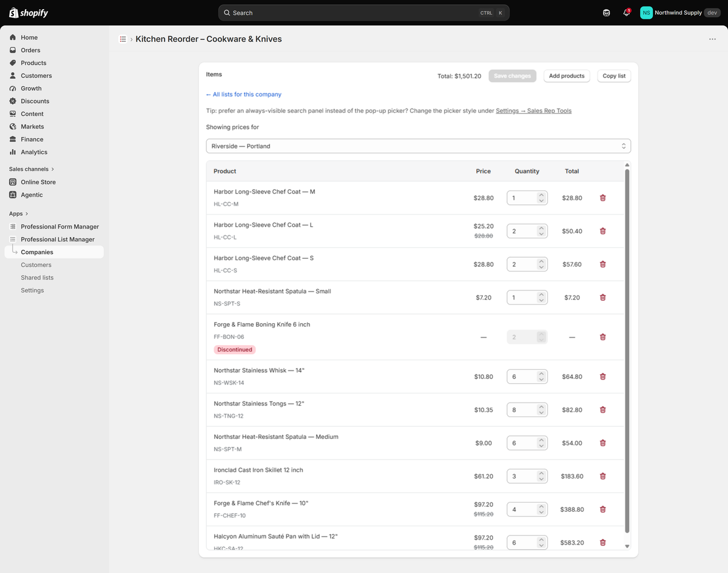Image resolution: width=728 pixels, height=573 pixels.
Task: Open Analytics in the sidebar
Action: [x=55, y=152]
